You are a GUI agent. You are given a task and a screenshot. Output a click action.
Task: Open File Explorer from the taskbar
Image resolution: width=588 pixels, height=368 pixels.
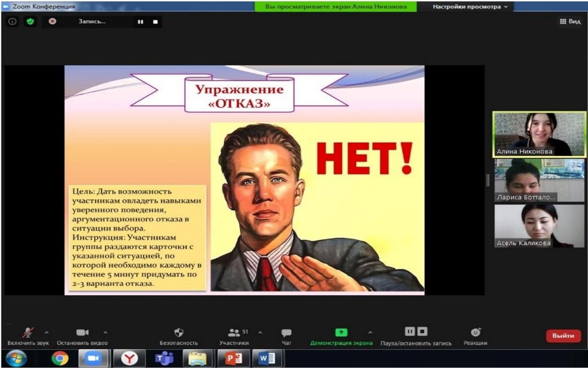pos(198,358)
